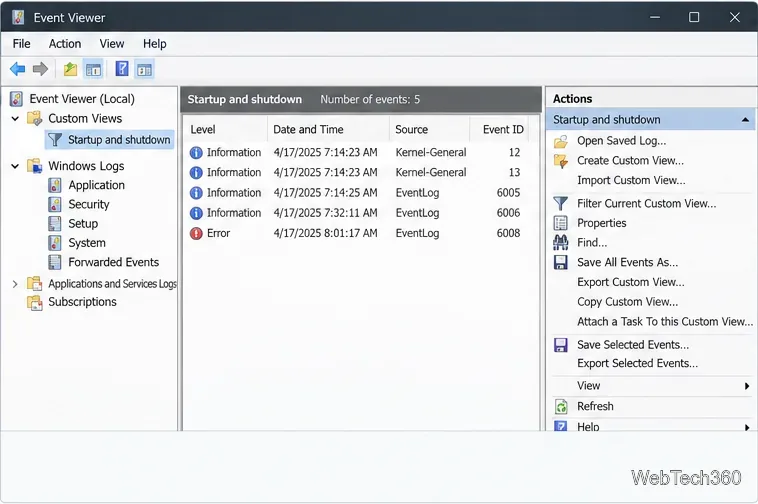Screen dimensions: 758x504
Task: Select event row with Event ID 6005
Action: 358,193
